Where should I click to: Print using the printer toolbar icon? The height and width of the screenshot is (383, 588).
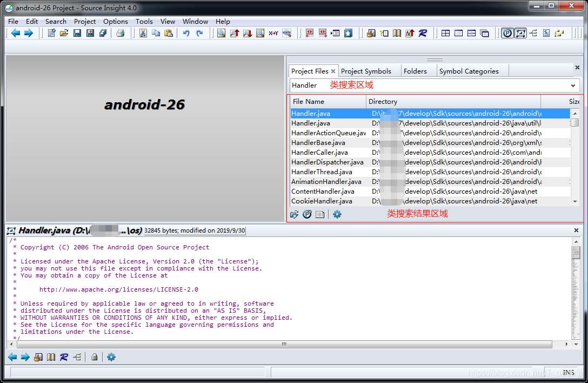120,34
